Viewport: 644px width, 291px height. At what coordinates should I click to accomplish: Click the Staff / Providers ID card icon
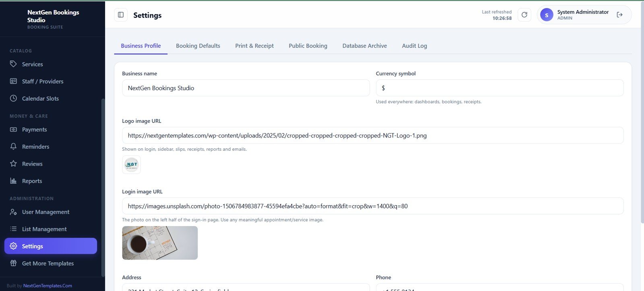pos(13,81)
